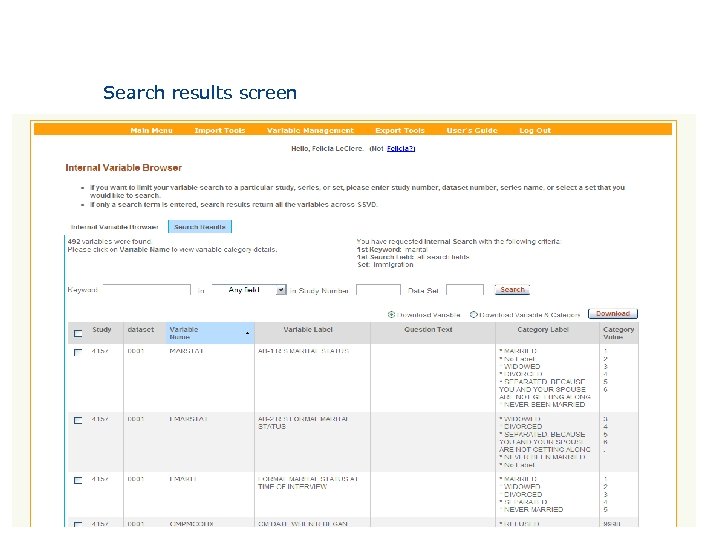
Task: Select Download Variable & Category radio
Action: point(474,315)
